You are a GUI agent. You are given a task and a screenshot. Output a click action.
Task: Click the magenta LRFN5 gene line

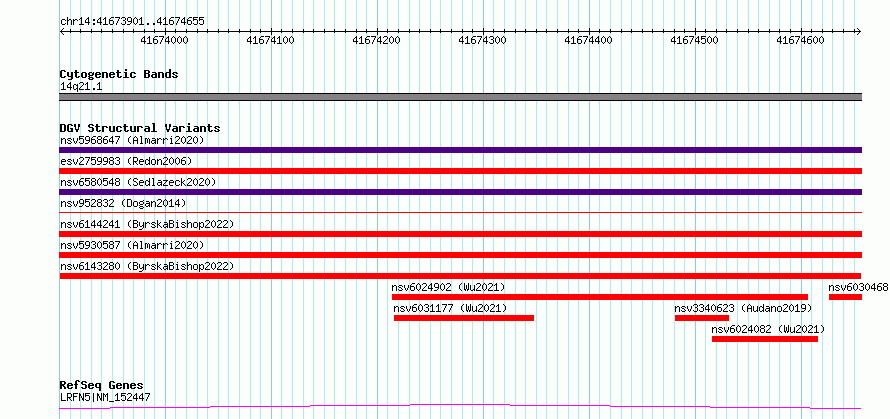(x=461, y=406)
